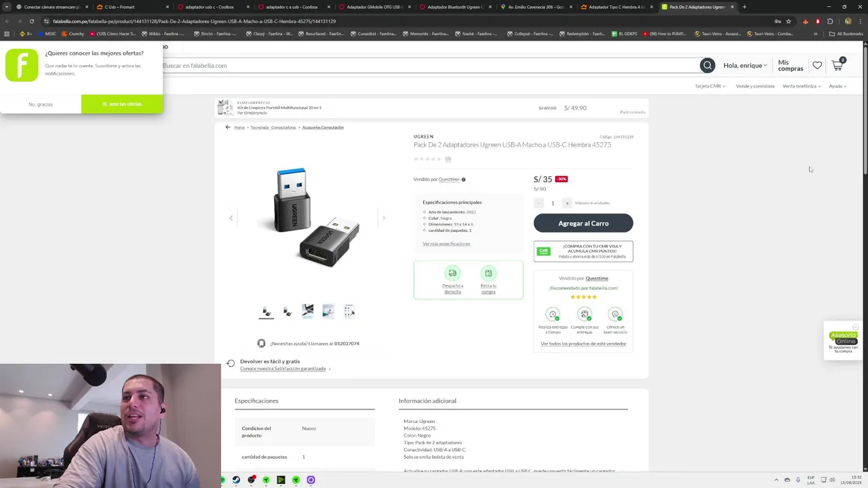The width and height of the screenshot is (868, 488).
Task: Click the back arrow beside breadcrumbs
Action: pyautogui.click(x=228, y=127)
